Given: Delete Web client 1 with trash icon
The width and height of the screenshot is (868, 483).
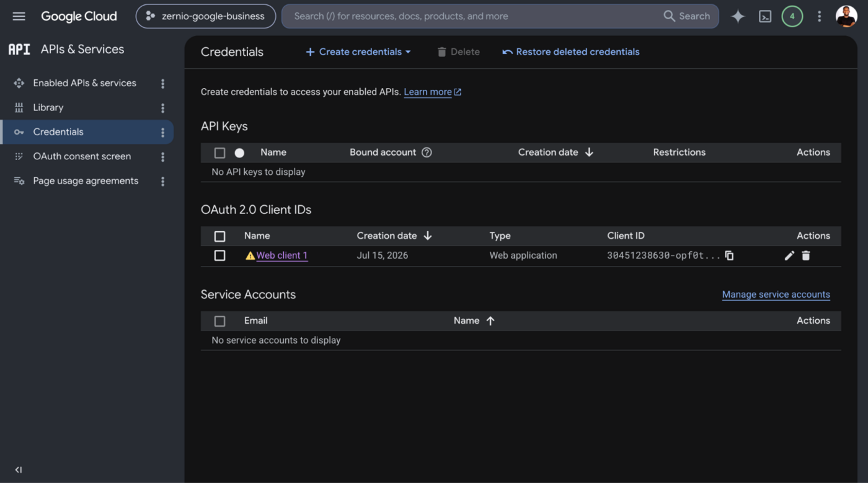Looking at the screenshot, I should (x=806, y=255).
